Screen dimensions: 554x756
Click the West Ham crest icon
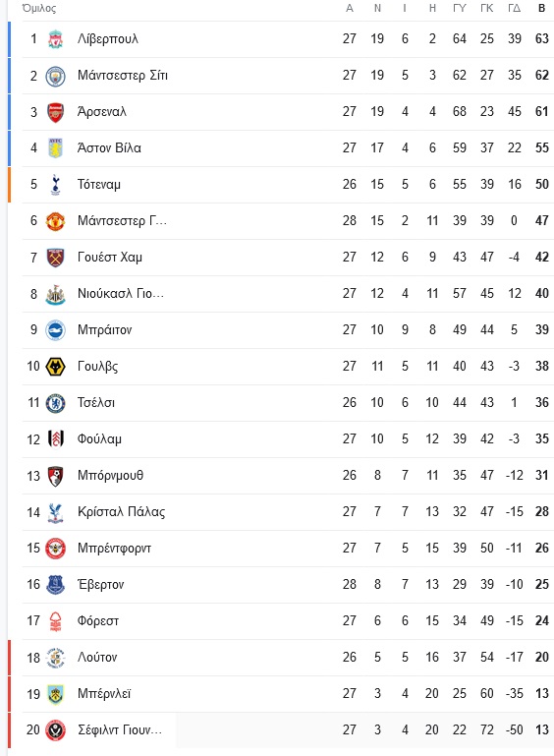(55, 258)
